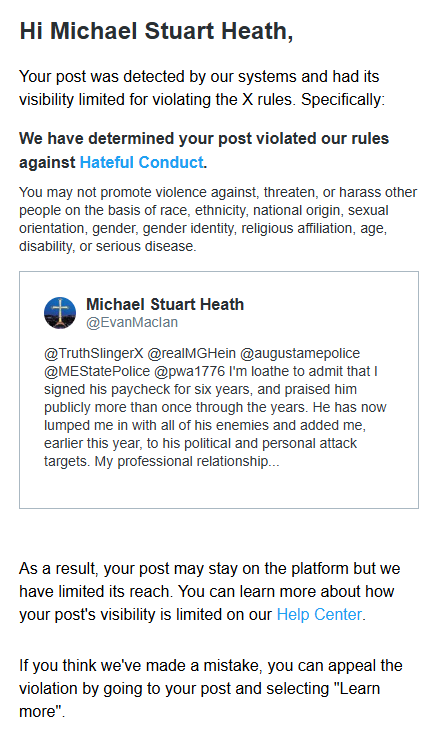430x730 pixels.
Task: Click the @augustamepolice mention
Action: (300, 353)
